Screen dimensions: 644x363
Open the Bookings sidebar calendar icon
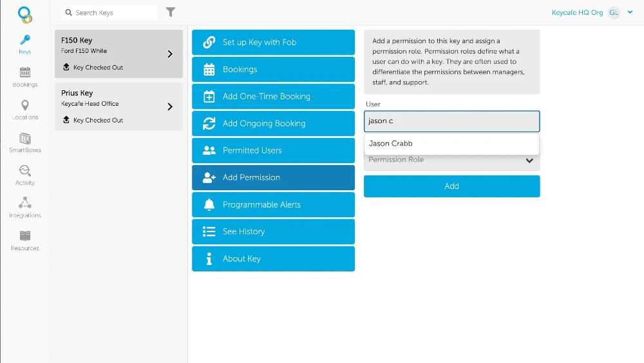(25, 72)
